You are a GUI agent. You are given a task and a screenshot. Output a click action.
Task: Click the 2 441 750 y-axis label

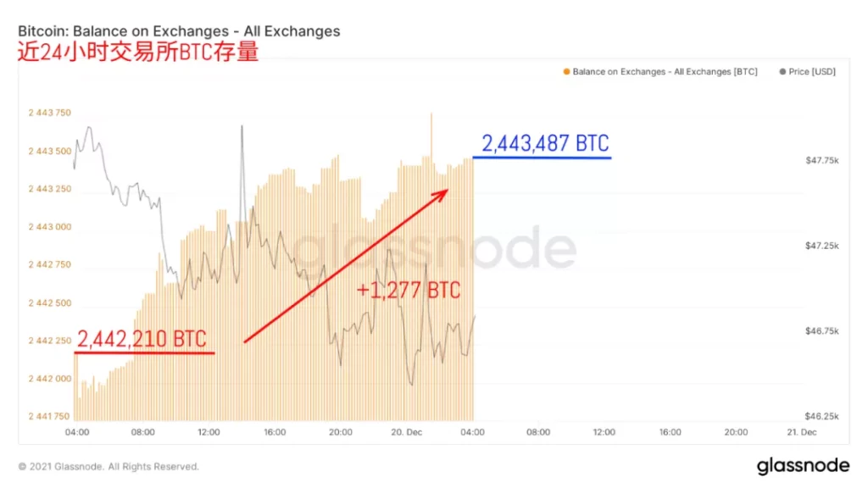(49, 417)
